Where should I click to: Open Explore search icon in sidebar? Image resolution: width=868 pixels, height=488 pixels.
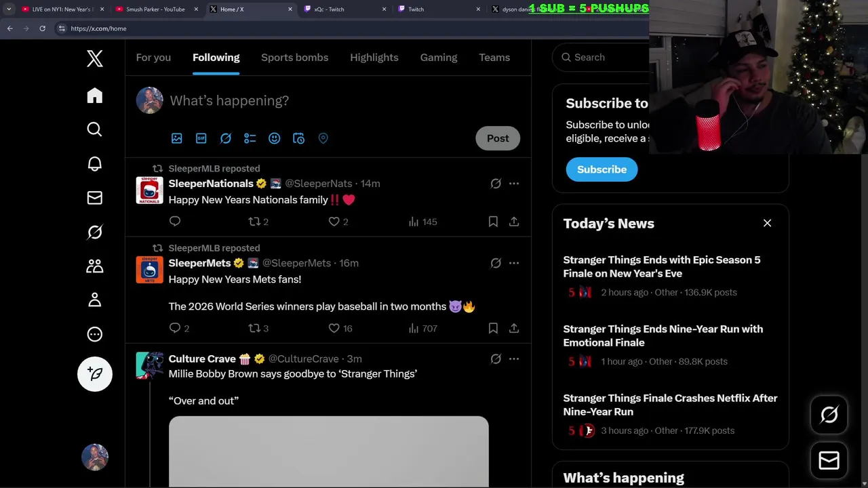click(x=95, y=129)
